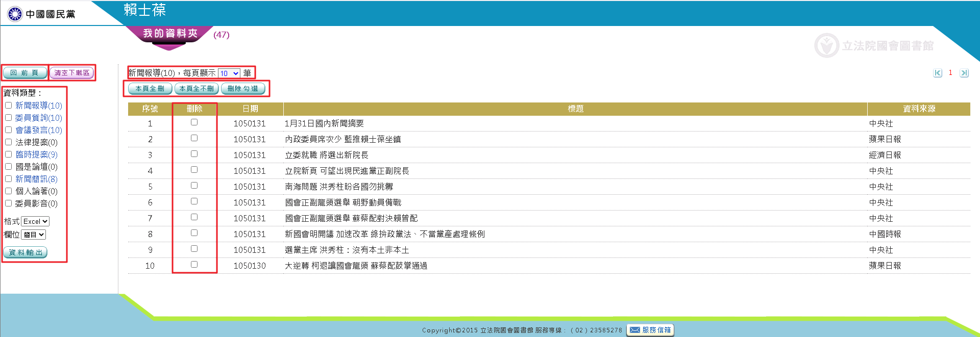980x337 pixels.
Task: Click 清空下載區 to clear downloads
Action: click(72, 73)
